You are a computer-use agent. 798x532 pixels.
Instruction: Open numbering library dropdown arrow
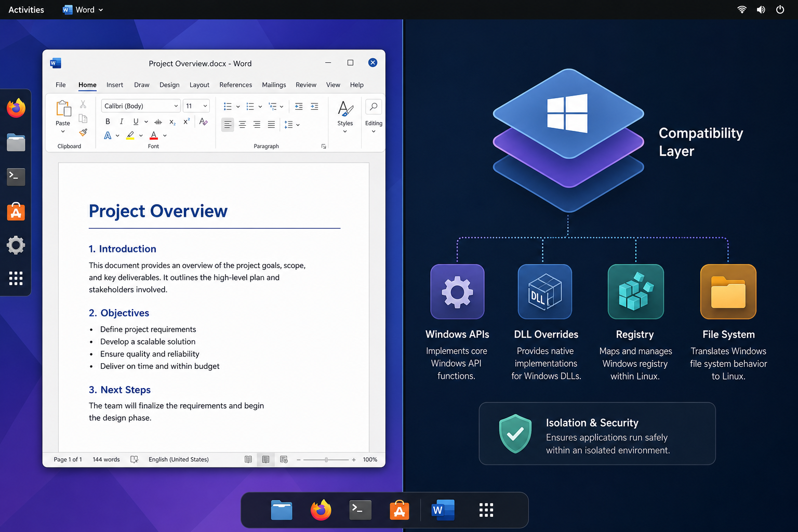[x=260, y=107]
